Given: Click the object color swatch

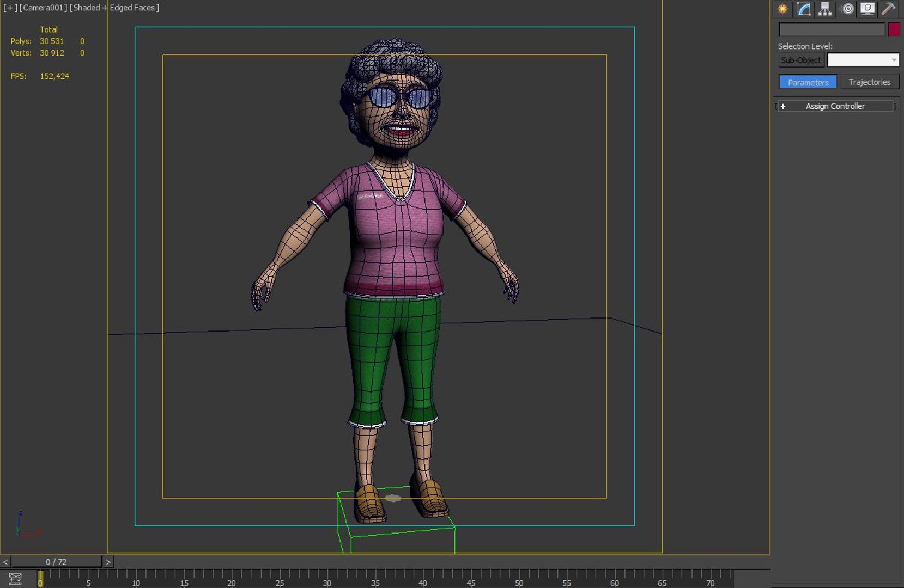Looking at the screenshot, I should point(894,29).
